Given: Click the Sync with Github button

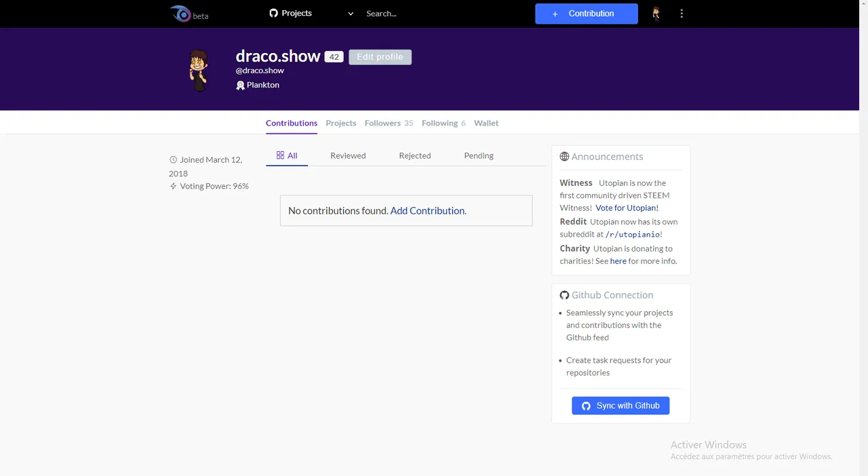Looking at the screenshot, I should 620,405.
